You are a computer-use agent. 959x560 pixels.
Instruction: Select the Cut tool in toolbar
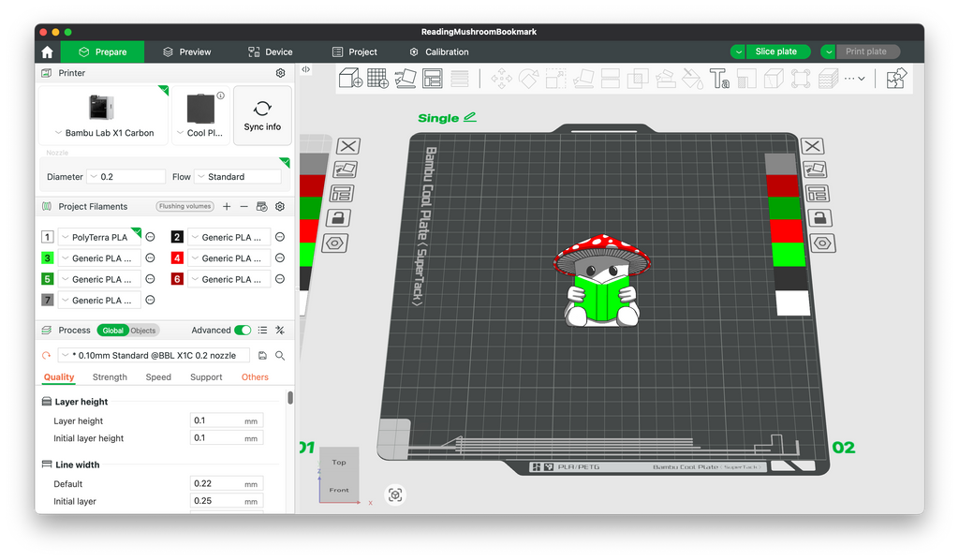point(611,79)
